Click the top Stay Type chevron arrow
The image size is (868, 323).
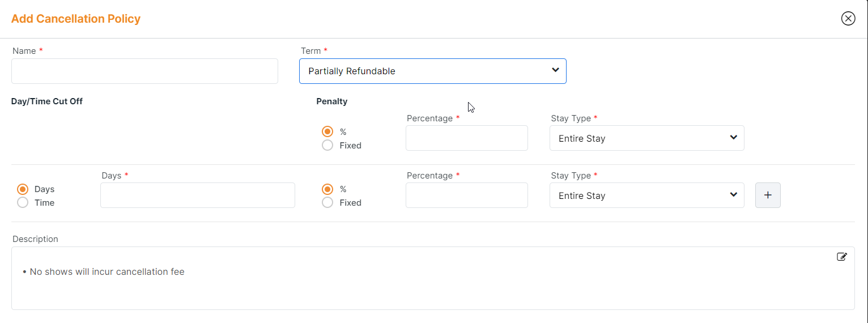click(x=734, y=138)
